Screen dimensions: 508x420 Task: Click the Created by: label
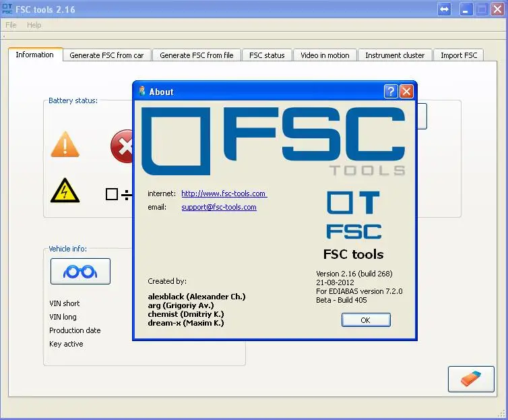pos(167,281)
